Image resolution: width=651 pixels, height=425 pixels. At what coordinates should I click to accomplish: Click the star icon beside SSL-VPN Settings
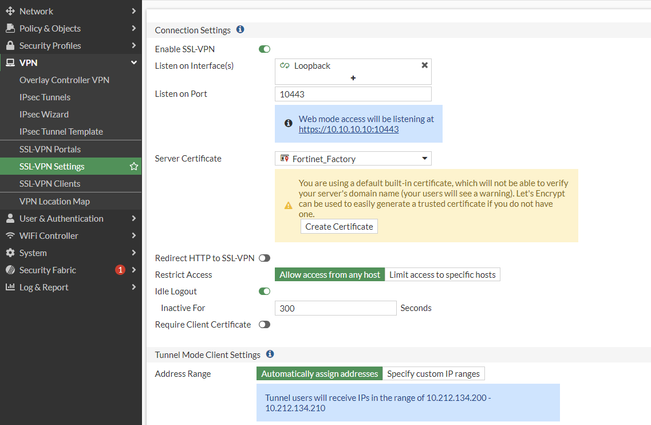coord(134,166)
